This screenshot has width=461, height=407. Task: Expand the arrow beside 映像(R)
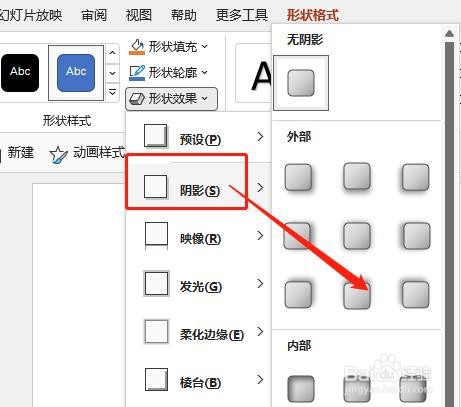[260, 236]
